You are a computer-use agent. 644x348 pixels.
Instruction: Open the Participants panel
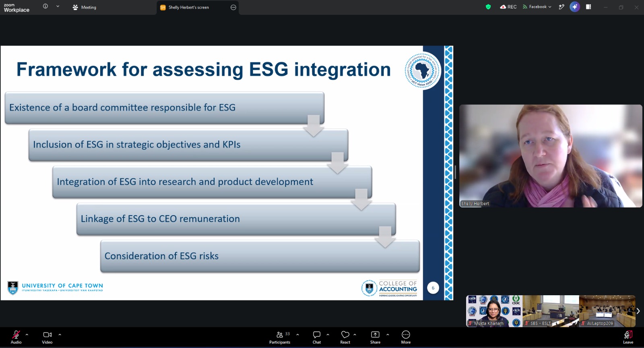point(280,338)
